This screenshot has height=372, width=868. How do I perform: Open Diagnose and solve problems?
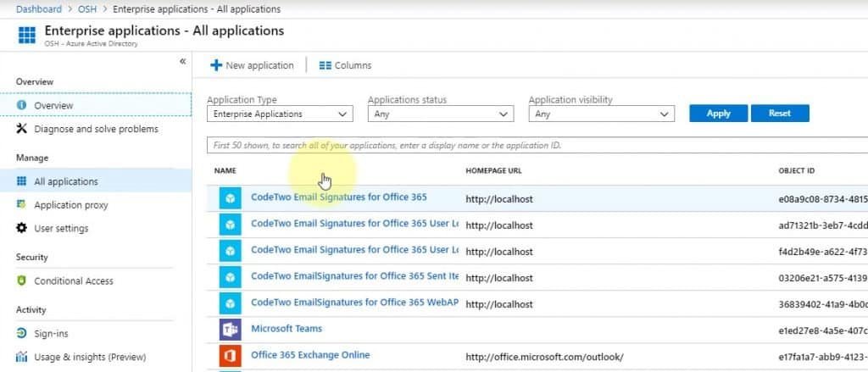click(x=96, y=129)
